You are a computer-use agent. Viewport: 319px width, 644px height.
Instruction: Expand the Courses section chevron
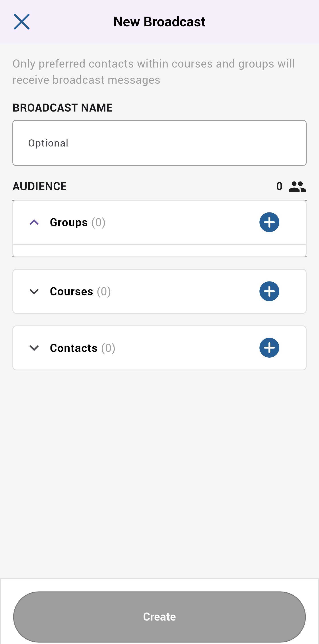[34, 291]
